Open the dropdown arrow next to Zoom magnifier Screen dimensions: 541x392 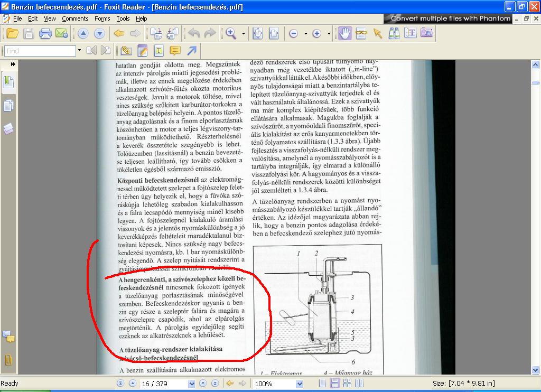tap(244, 33)
